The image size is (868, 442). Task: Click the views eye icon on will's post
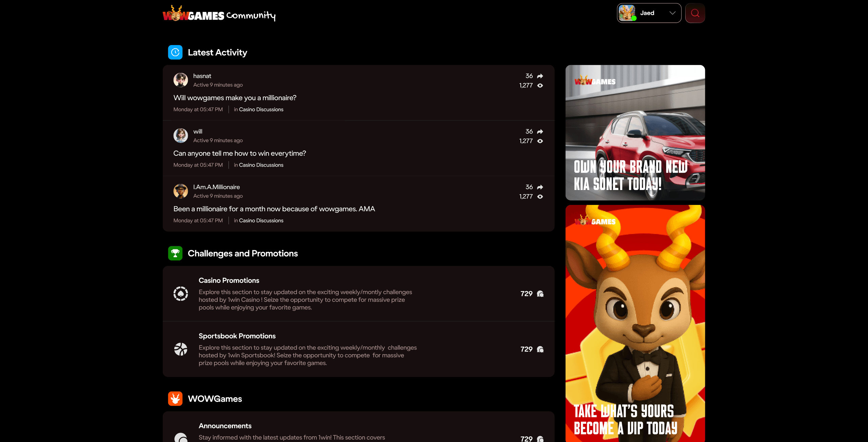pyautogui.click(x=540, y=141)
